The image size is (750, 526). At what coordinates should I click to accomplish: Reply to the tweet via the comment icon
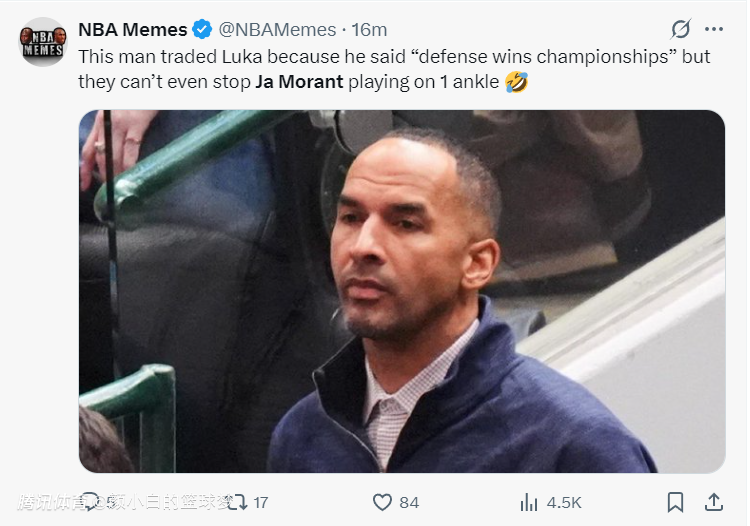pos(90,501)
